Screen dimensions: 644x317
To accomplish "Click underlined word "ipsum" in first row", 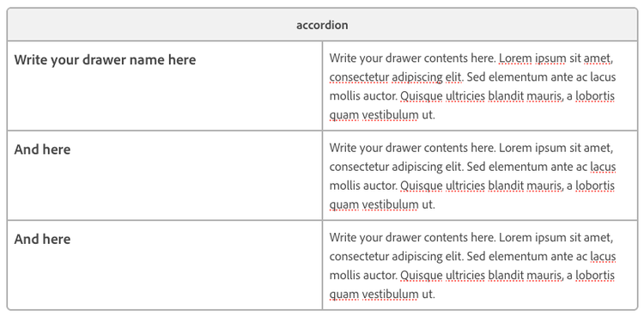I will tap(550, 59).
